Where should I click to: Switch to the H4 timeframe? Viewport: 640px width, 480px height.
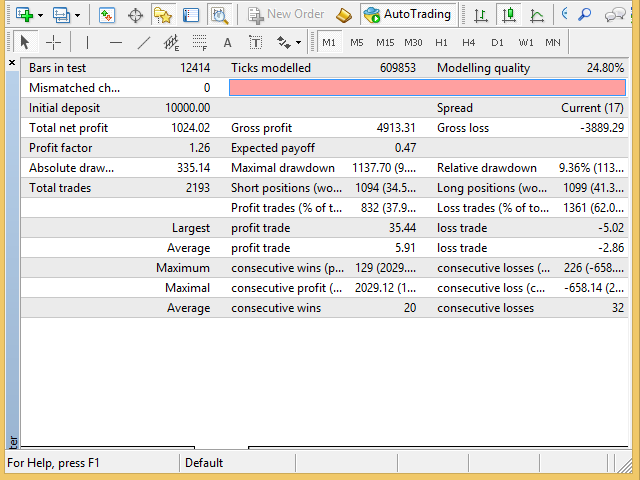click(x=468, y=42)
